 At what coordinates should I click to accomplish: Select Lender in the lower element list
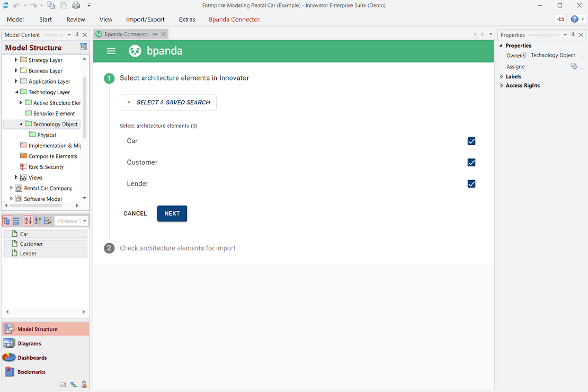point(46,254)
